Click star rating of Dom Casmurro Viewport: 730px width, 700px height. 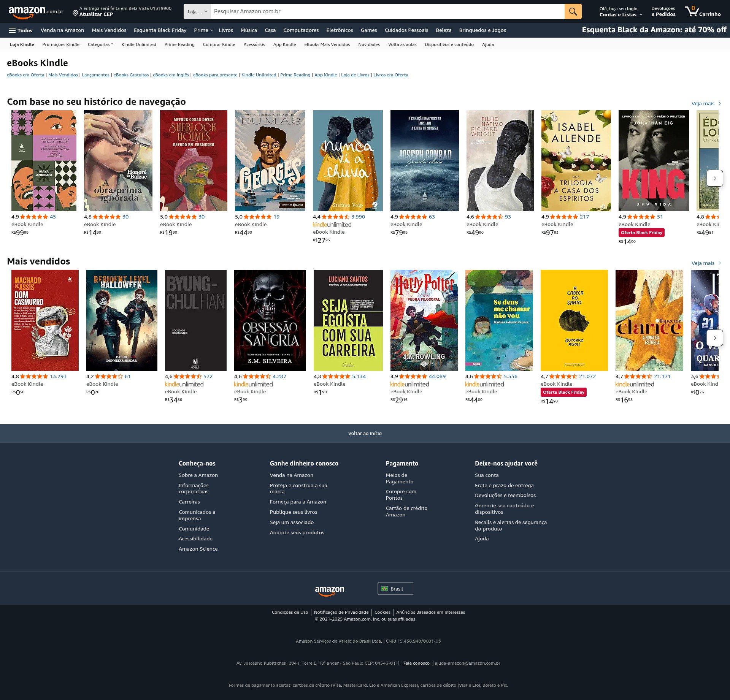[34, 376]
